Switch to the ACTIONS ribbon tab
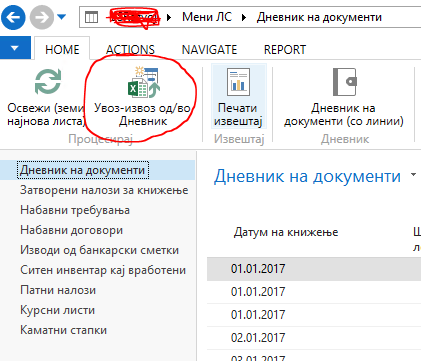The height and width of the screenshot is (361, 421). (x=130, y=50)
